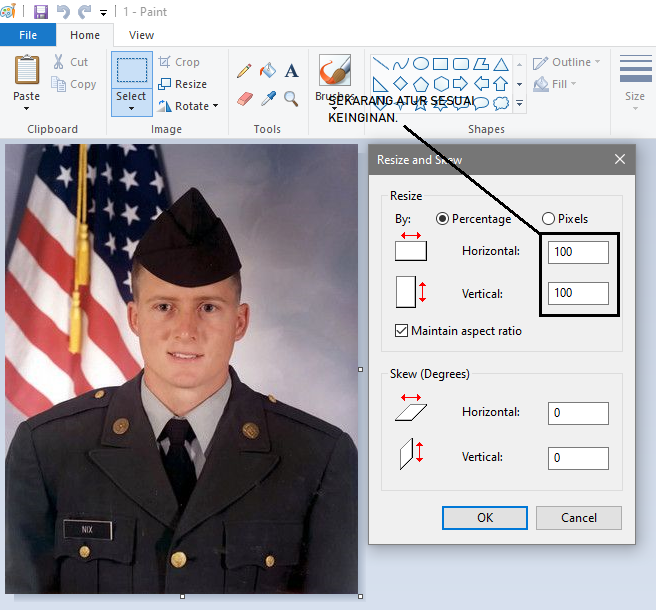The image size is (656, 610).
Task: Click the Redo arrow icon
Action: click(85, 12)
